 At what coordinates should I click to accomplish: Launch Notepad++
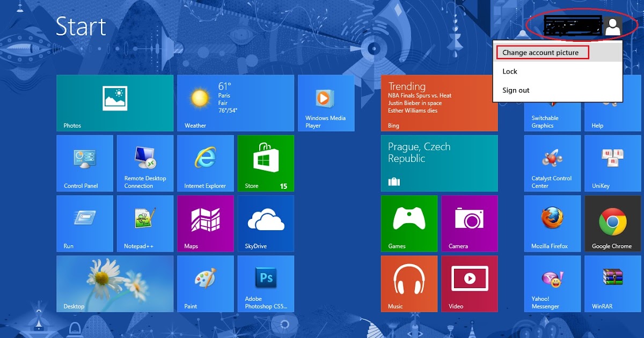(x=145, y=223)
